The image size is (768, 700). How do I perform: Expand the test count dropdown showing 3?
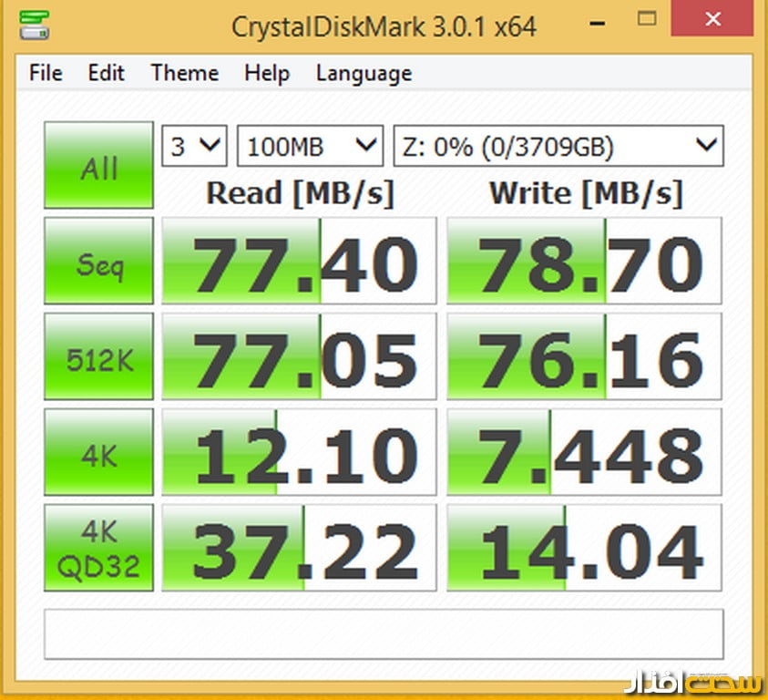194,146
